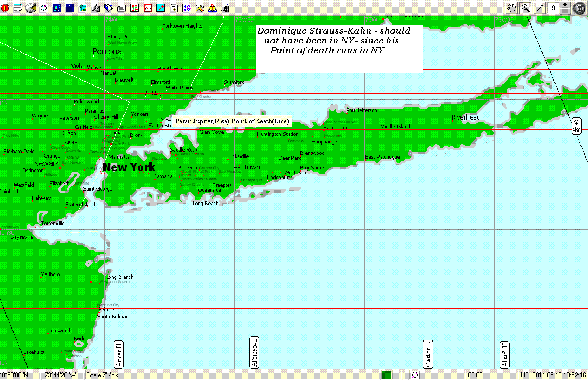Click the Glen Cove map label
Image resolution: width=588 pixels, height=380 pixels.
coord(212,132)
